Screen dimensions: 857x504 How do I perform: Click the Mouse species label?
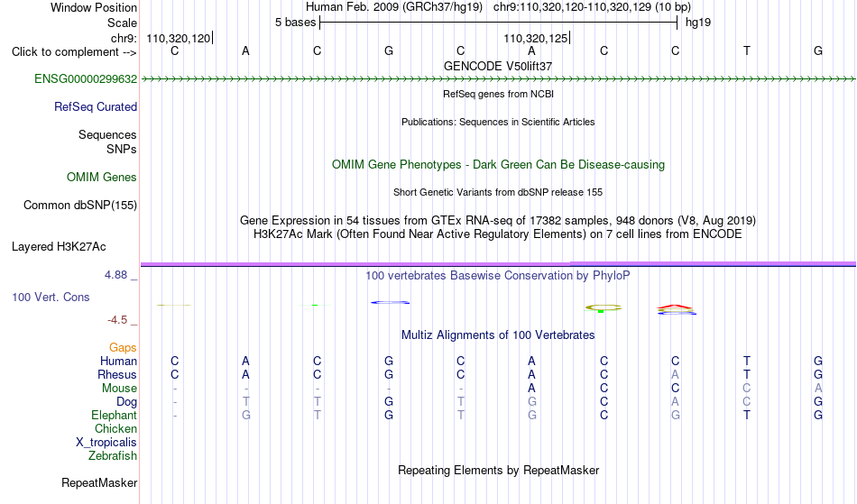[x=119, y=389]
